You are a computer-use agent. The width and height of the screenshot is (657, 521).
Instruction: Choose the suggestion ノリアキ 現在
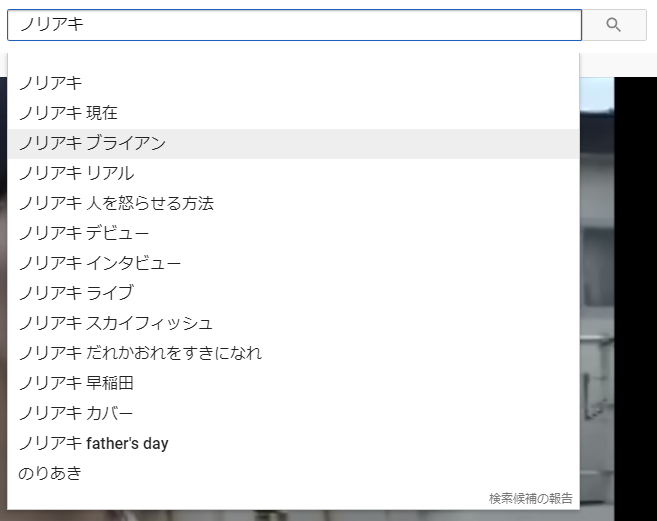pyautogui.click(x=293, y=113)
